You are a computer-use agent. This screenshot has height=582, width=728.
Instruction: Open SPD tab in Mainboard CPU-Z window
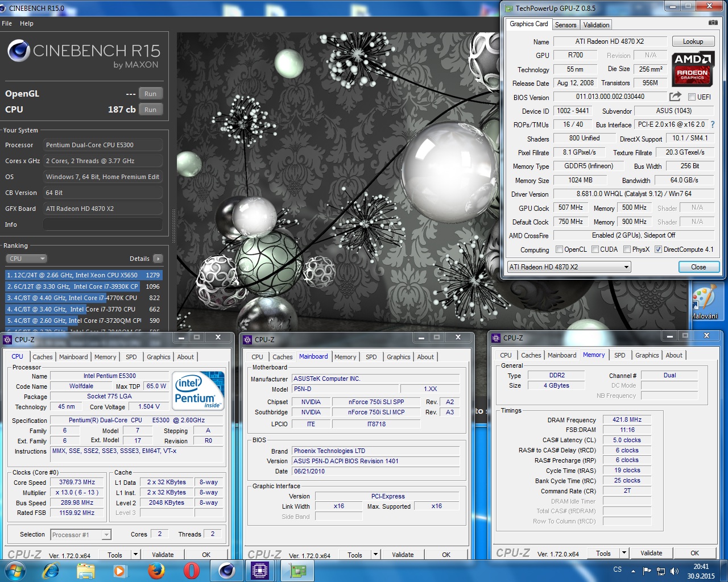(371, 357)
